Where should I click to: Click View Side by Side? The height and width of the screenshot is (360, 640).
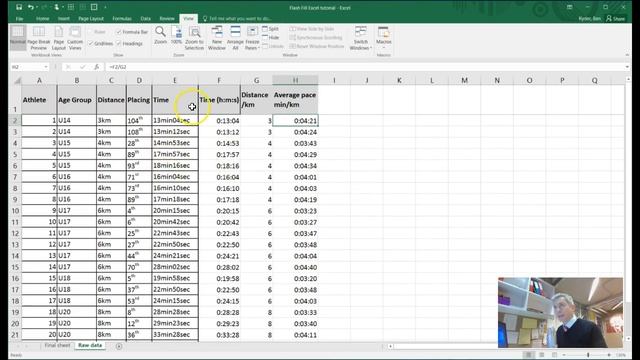pos(312,29)
